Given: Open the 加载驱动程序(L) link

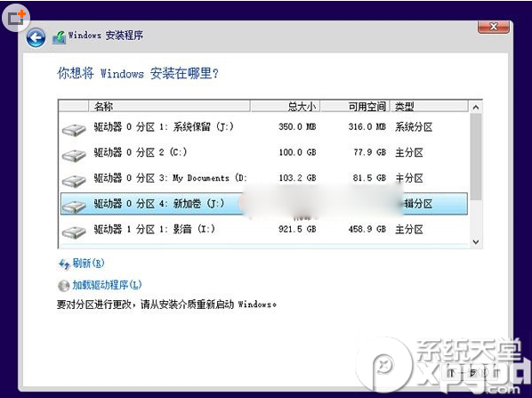Looking at the screenshot, I should coord(107,285).
